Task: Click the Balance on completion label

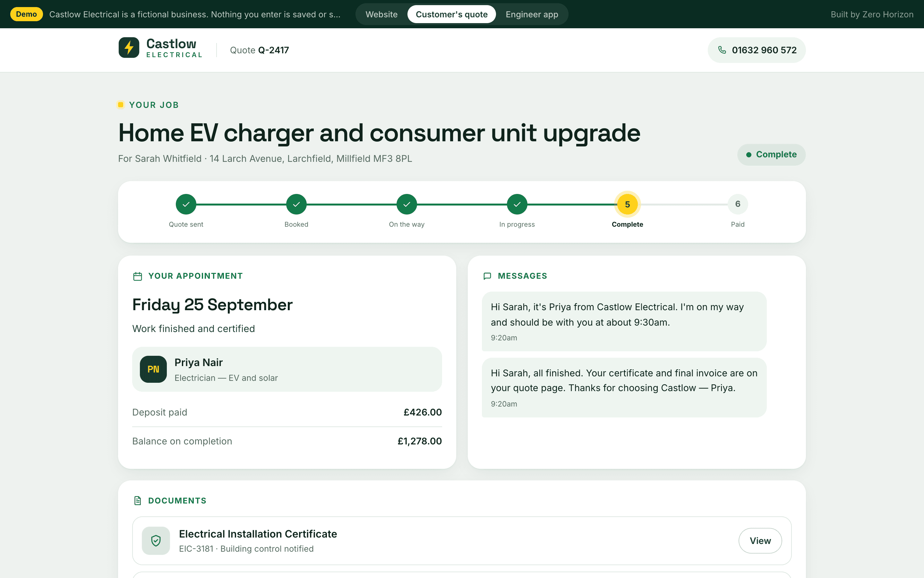Action: [182, 441]
